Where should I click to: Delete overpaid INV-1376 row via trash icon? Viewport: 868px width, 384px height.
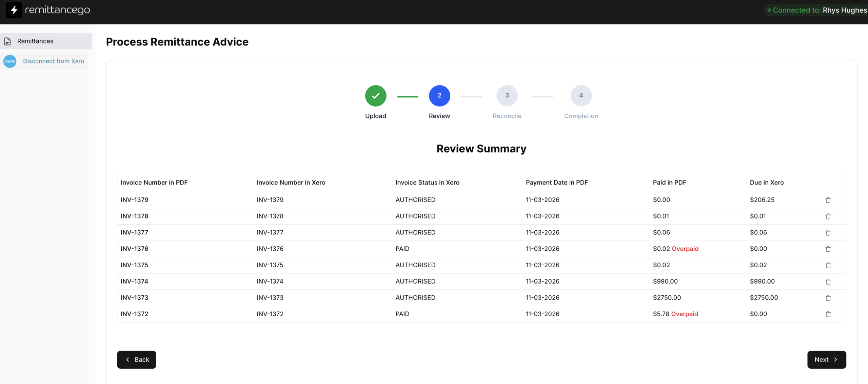[x=828, y=249]
